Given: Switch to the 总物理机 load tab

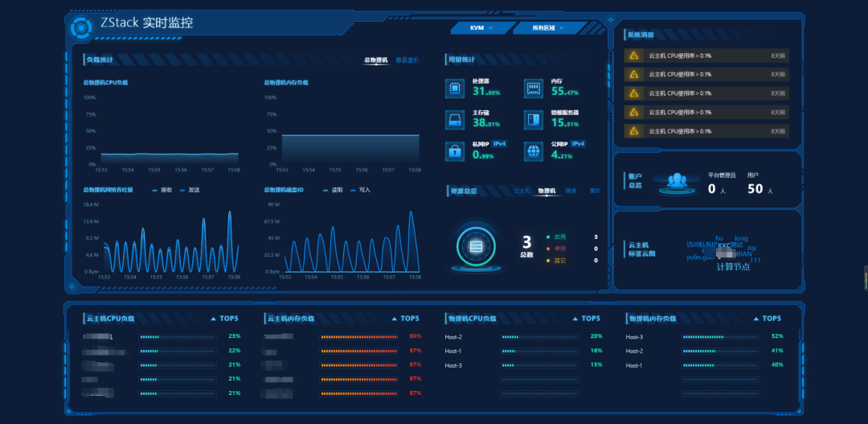Looking at the screenshot, I should click(376, 60).
